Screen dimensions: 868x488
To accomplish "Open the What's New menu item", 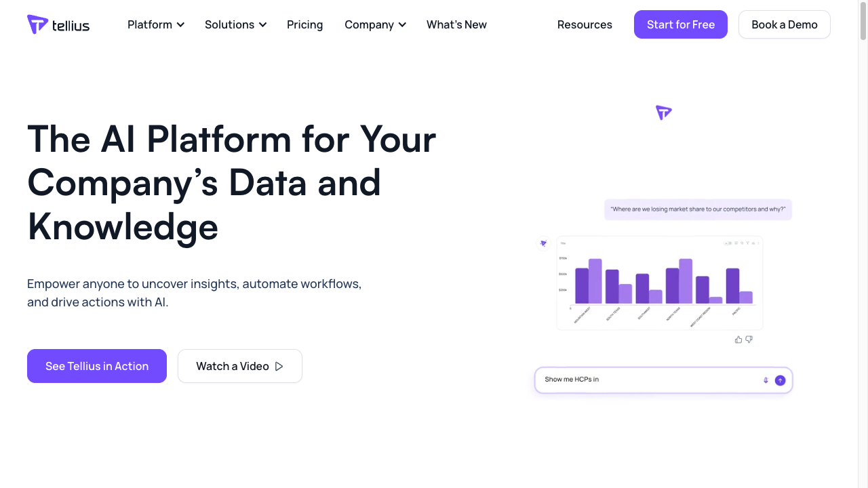I will pyautogui.click(x=456, y=24).
